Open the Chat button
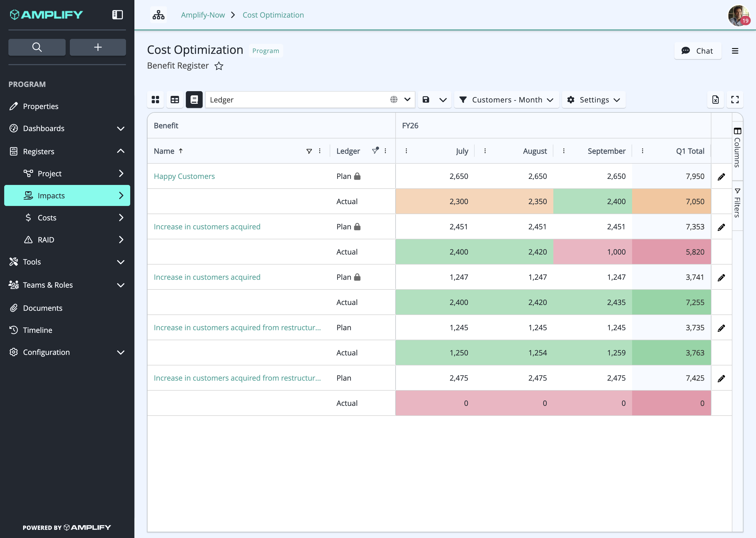 tap(697, 51)
